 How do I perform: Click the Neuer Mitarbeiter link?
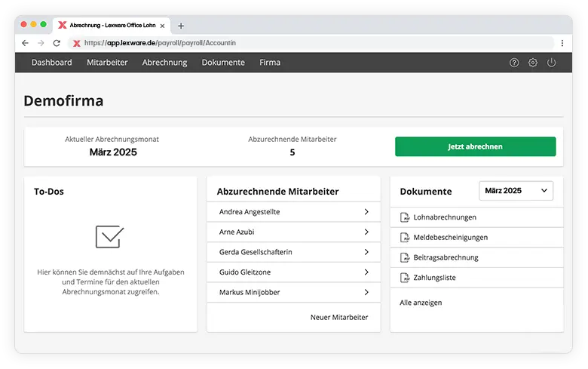coord(339,318)
